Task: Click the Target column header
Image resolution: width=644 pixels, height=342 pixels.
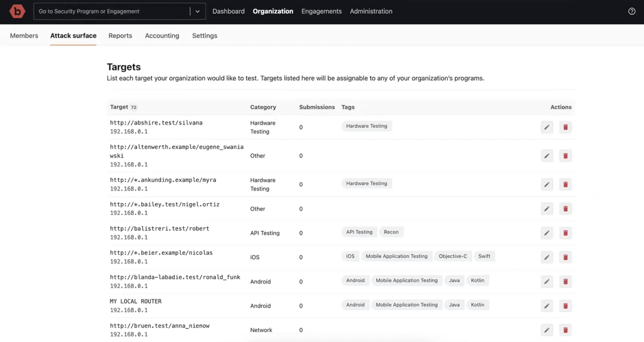Action: point(119,107)
